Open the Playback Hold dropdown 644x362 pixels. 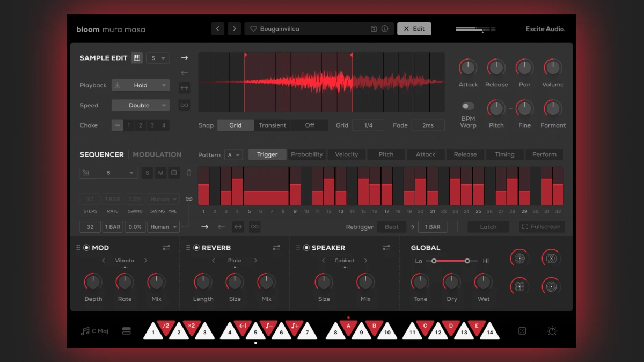tap(141, 85)
